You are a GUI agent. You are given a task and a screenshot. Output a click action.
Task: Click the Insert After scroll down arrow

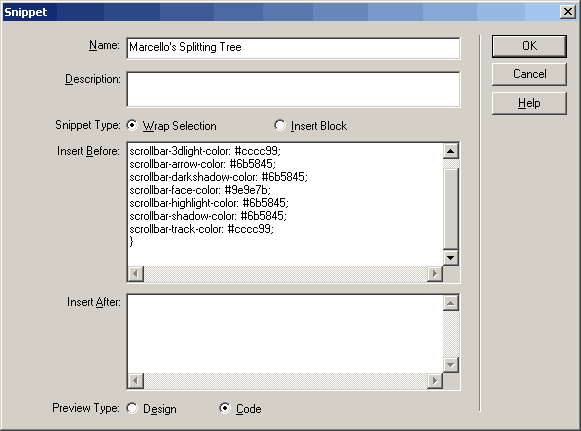[451, 365]
